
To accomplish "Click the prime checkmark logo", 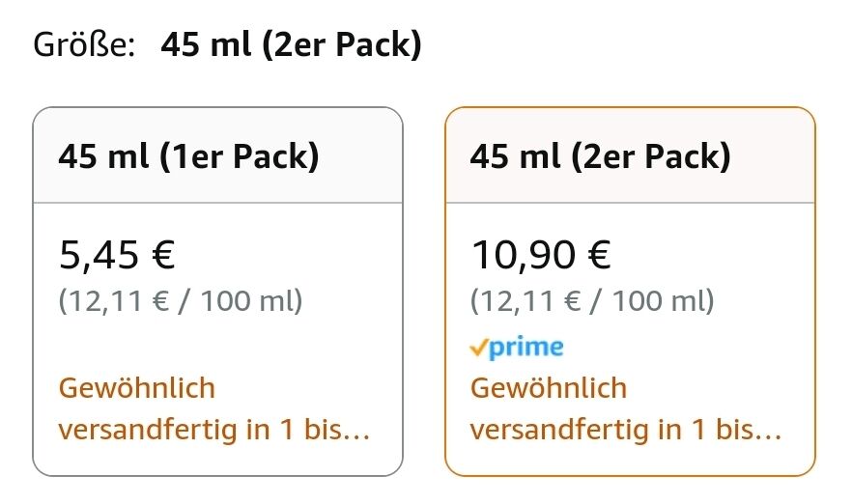I will pos(516,347).
